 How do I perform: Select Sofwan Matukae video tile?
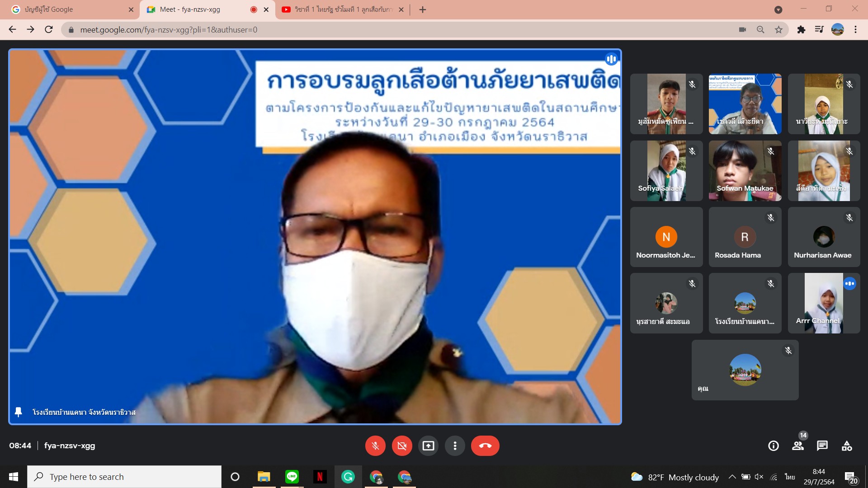pyautogui.click(x=745, y=171)
